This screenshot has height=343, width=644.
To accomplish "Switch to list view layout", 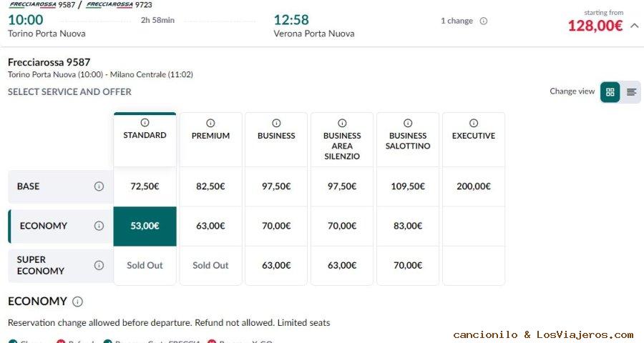I will click(631, 92).
